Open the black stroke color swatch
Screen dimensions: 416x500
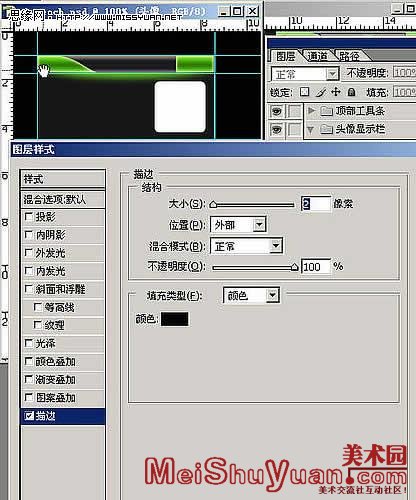coord(175,319)
